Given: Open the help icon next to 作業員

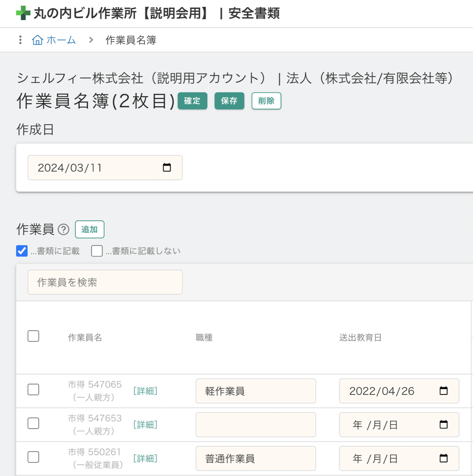Looking at the screenshot, I should 64,229.
